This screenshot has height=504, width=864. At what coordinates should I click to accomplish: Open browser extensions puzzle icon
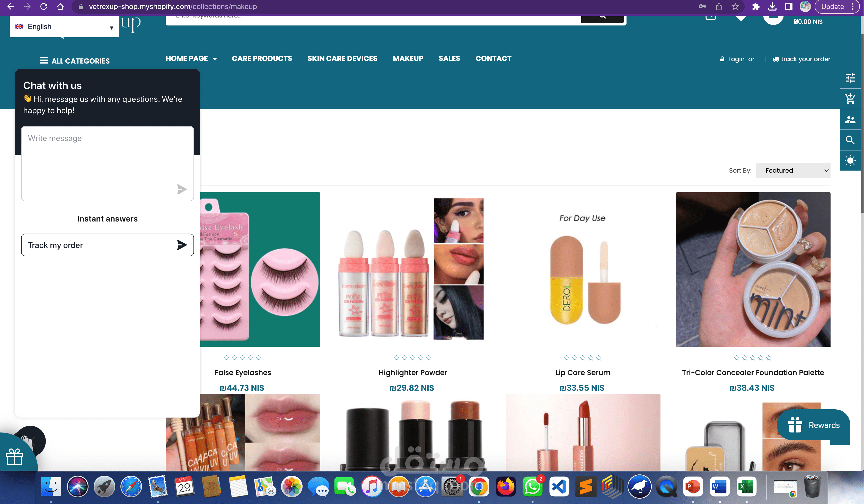pos(756,6)
